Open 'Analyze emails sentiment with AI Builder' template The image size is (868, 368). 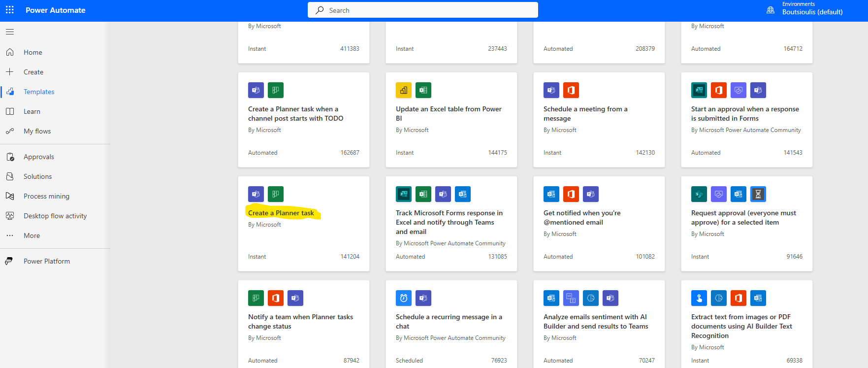596,321
